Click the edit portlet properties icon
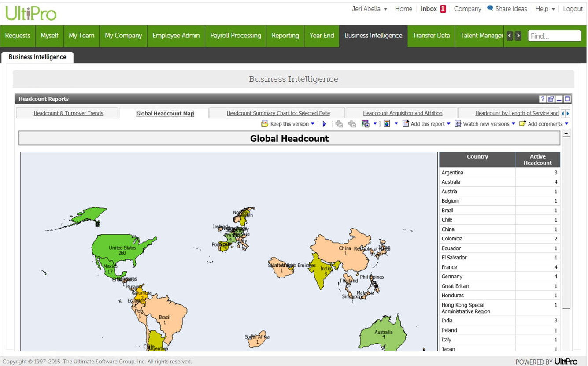The width and height of the screenshot is (588, 366). pyautogui.click(x=551, y=99)
